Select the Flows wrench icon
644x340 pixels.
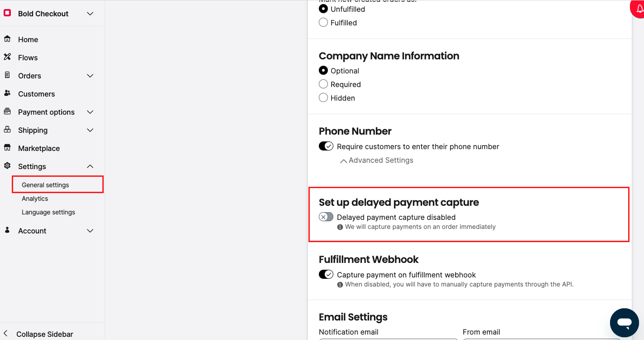point(8,58)
